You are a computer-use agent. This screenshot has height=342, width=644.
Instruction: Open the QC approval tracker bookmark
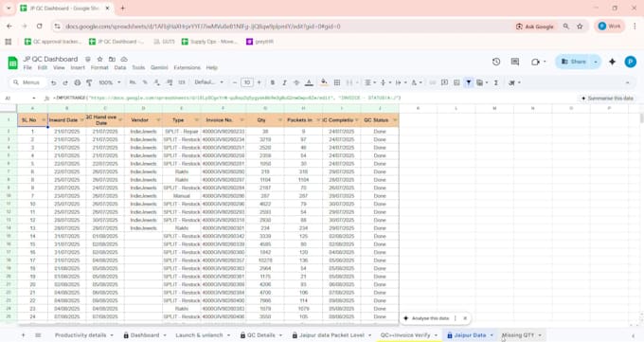coord(53,42)
